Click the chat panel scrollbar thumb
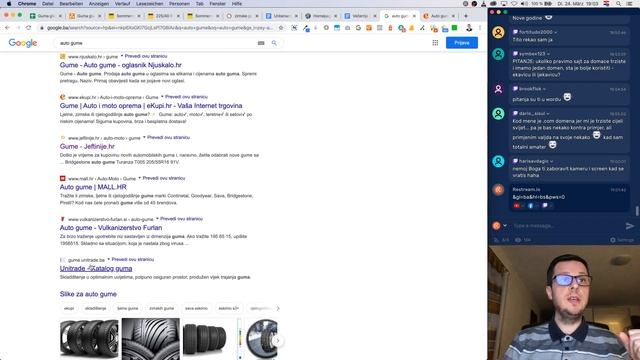 pos(637,211)
